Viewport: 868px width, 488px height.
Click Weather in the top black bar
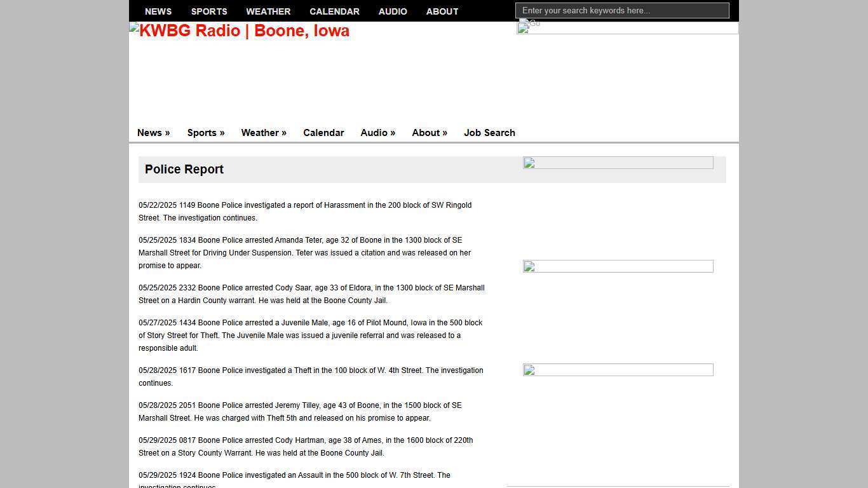coord(268,11)
